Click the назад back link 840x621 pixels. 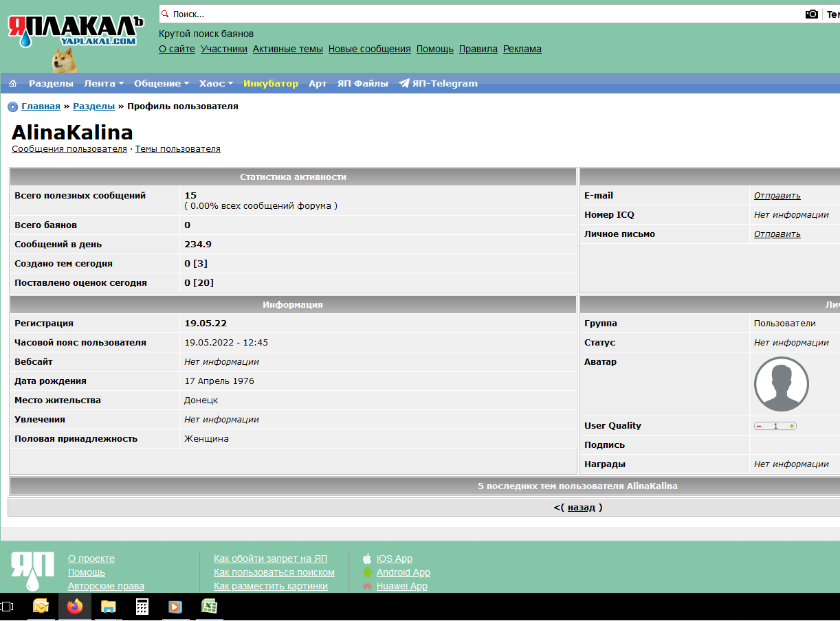pos(582,507)
